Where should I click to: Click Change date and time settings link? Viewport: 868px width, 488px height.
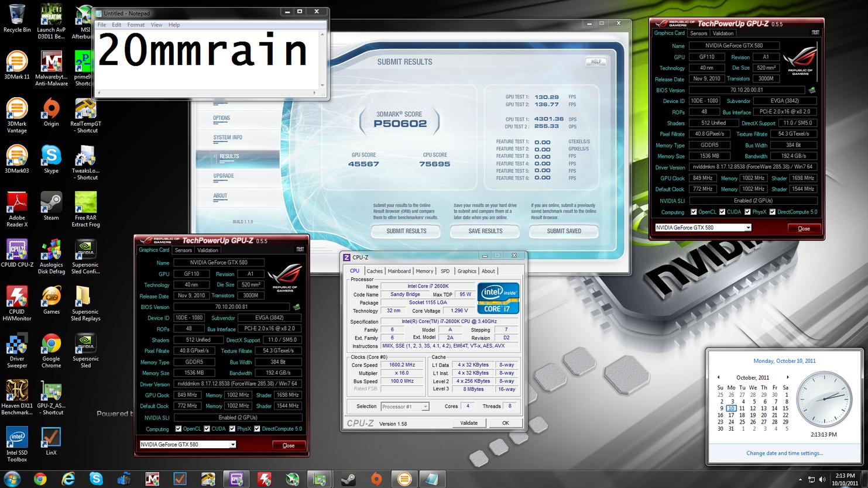click(x=784, y=453)
